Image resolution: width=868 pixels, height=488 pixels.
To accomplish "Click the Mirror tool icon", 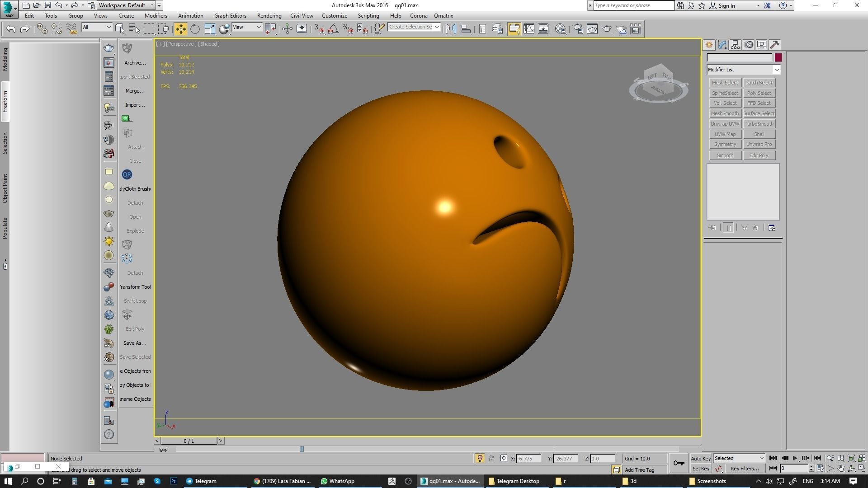I will [451, 29].
